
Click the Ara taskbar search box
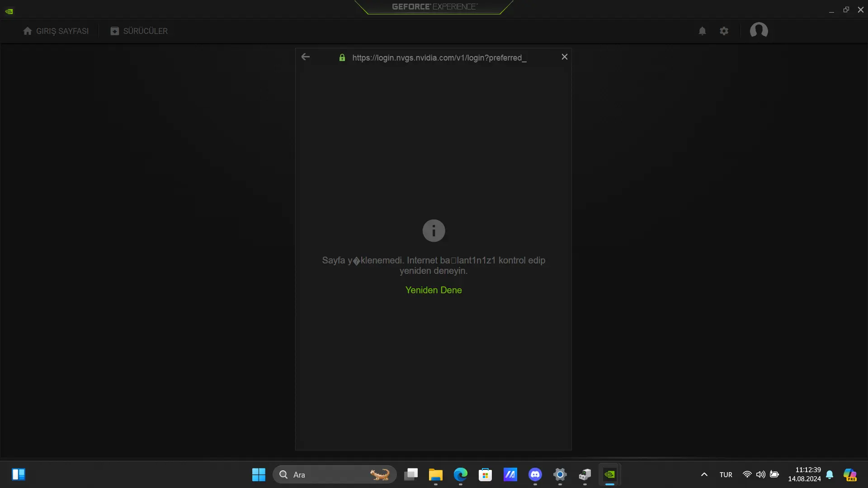pos(335,474)
